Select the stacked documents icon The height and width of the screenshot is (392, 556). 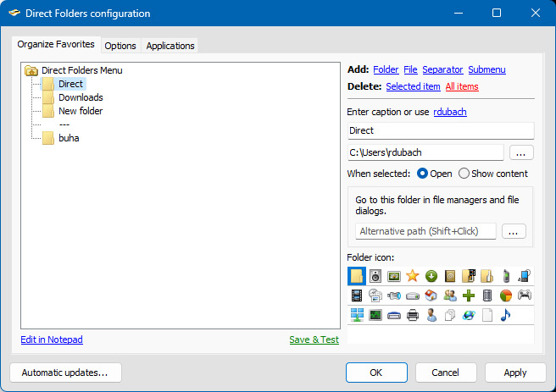450,314
